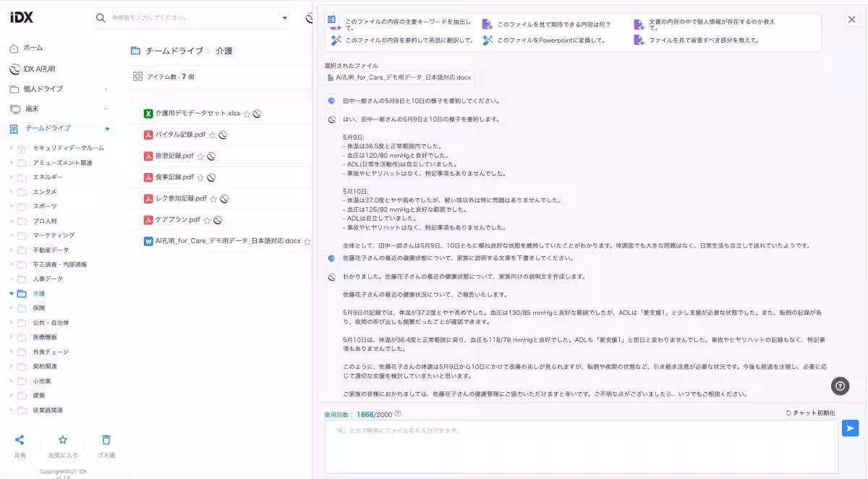Select the 不正調査・内部通報 folder
Screen dimensions: 868x479
click(x=59, y=264)
